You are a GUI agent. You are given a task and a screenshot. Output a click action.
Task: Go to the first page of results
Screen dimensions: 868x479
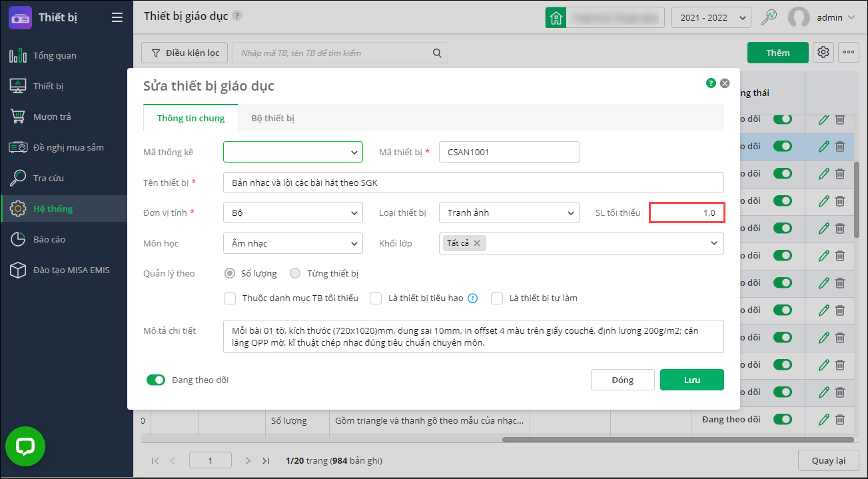(155, 460)
